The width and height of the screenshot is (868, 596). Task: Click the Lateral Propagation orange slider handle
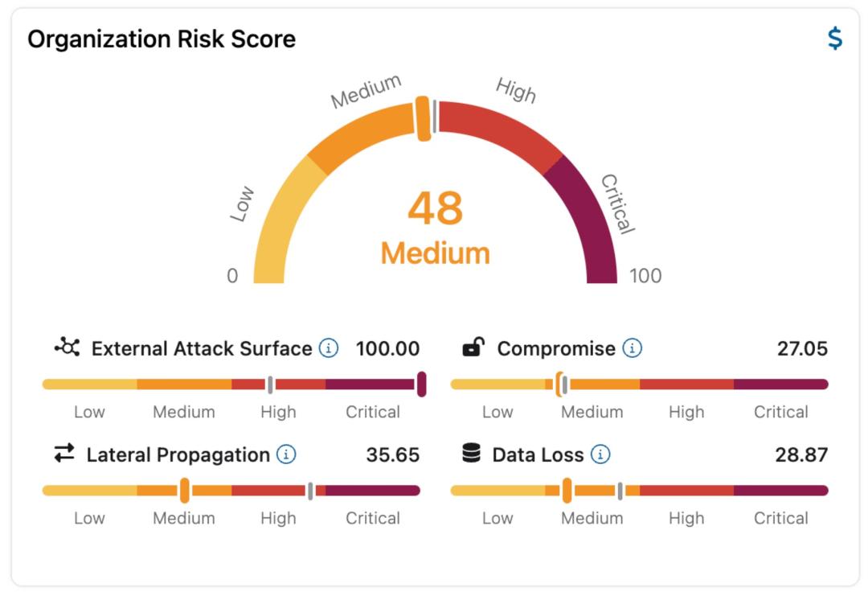(x=185, y=490)
